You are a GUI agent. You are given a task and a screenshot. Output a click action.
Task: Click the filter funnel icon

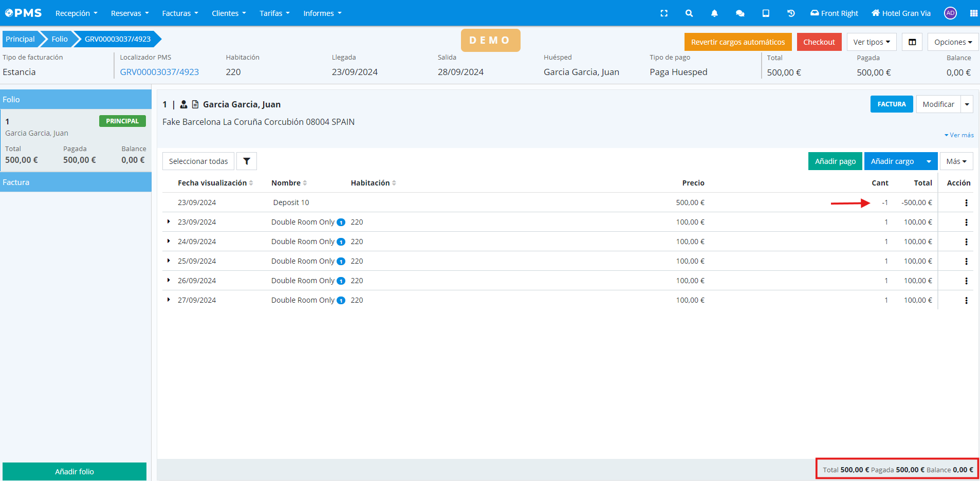(247, 161)
